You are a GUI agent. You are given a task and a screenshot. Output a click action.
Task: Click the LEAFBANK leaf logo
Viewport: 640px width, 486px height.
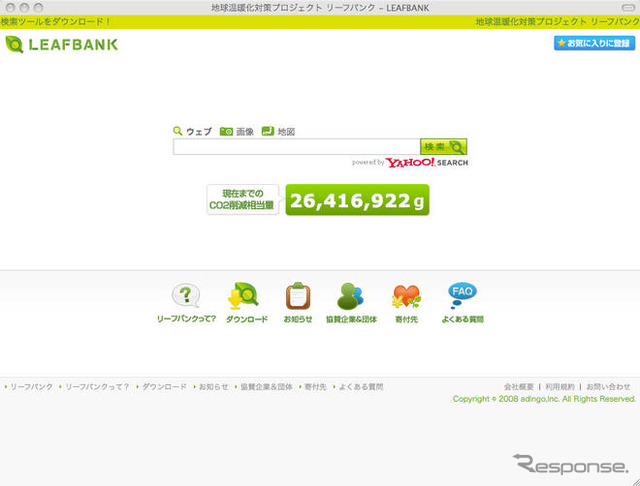[x=62, y=44]
